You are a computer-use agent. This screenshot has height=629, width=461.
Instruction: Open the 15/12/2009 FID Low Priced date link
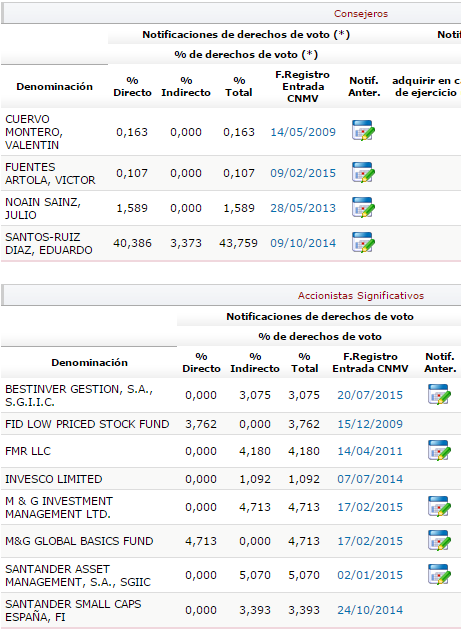pos(370,424)
